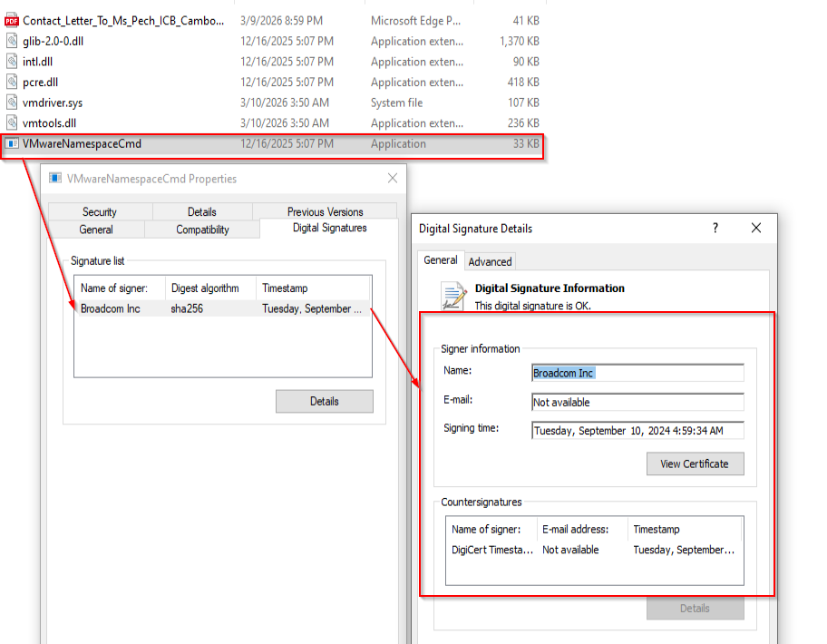This screenshot has width=827, height=644.
Task: Select General tab in Digital Signature Details
Action: (441, 260)
